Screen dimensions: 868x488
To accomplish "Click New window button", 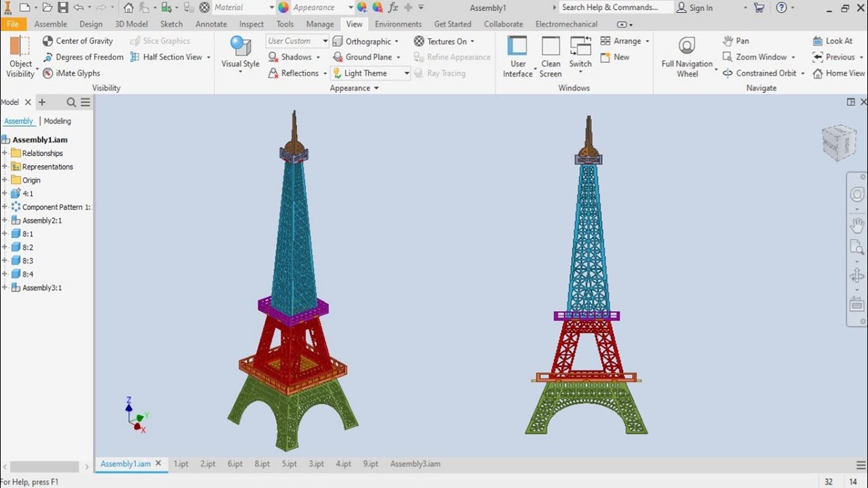I will pos(615,57).
